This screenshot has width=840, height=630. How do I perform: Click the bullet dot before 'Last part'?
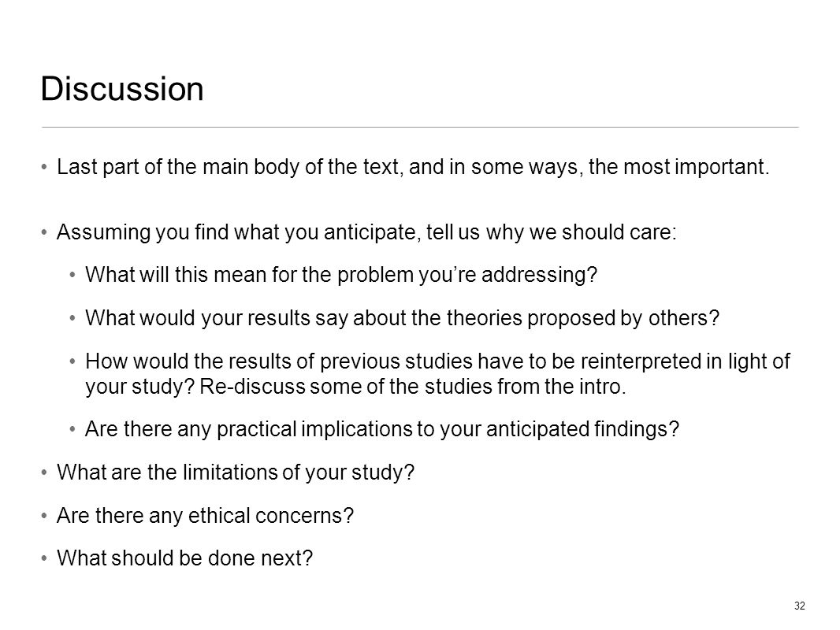44,167
